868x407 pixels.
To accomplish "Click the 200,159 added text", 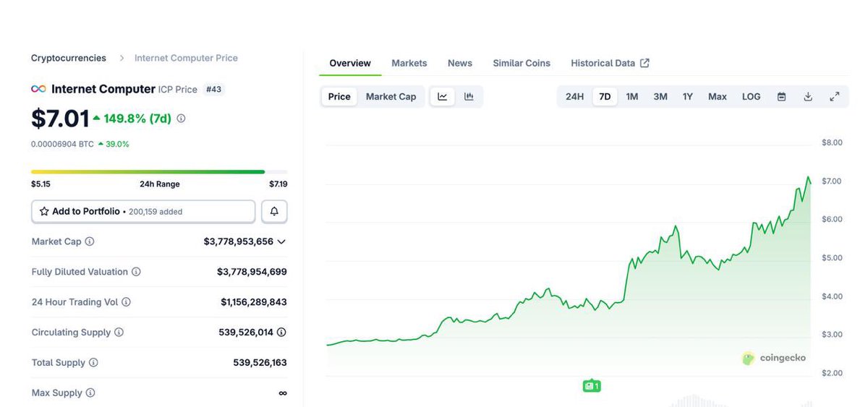I will [x=156, y=212].
